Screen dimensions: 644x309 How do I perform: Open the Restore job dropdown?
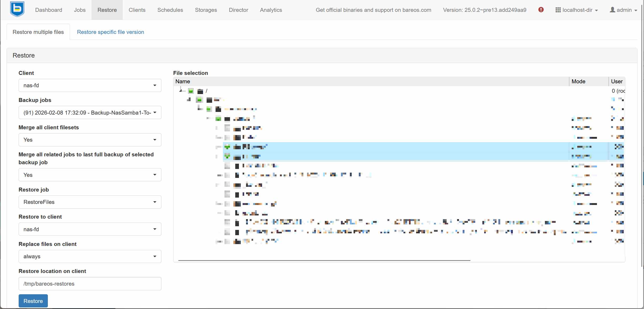(90, 202)
